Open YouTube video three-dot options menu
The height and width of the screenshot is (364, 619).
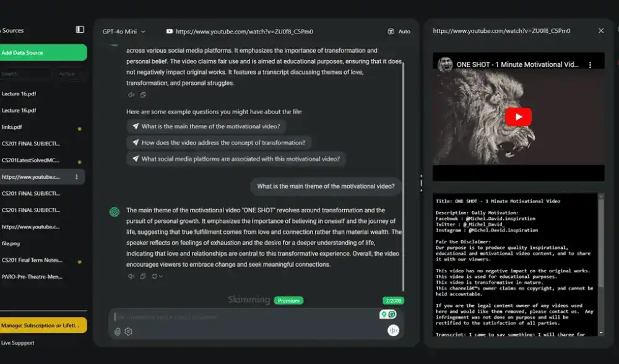click(x=590, y=64)
